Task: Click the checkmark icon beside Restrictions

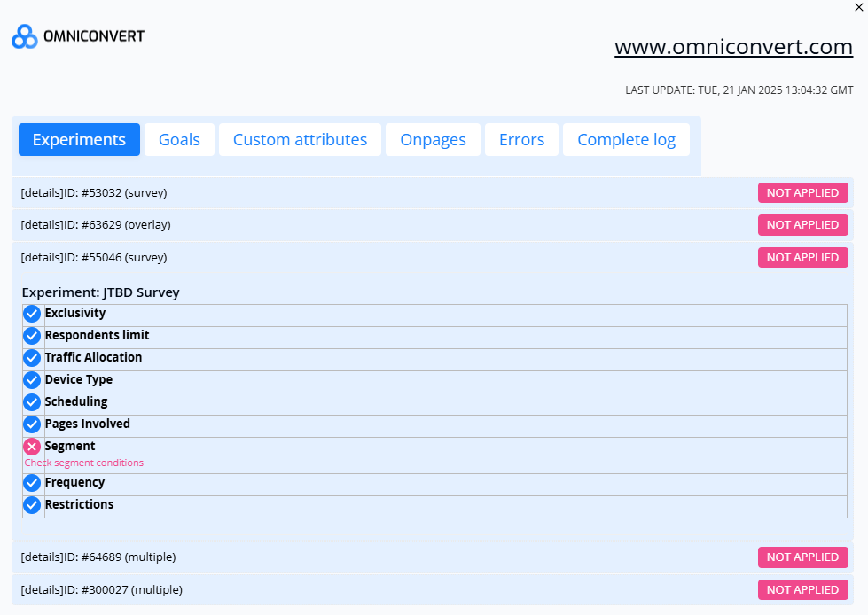Action: 32,505
